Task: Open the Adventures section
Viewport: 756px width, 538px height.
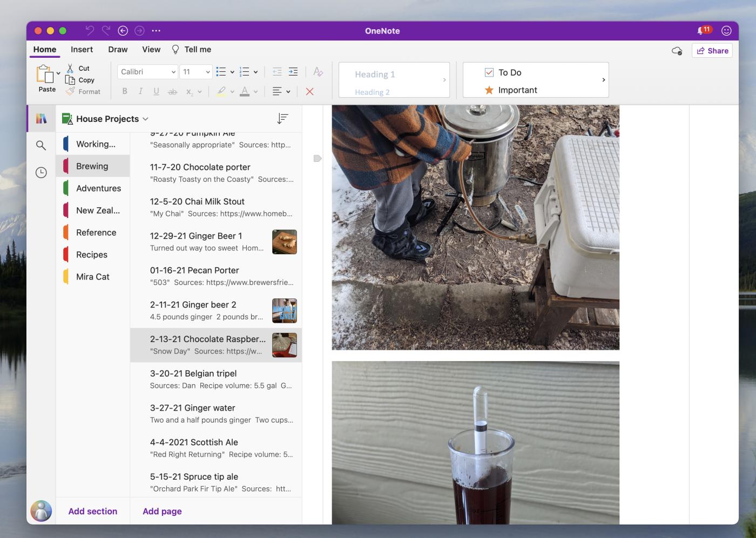Action: point(93,188)
